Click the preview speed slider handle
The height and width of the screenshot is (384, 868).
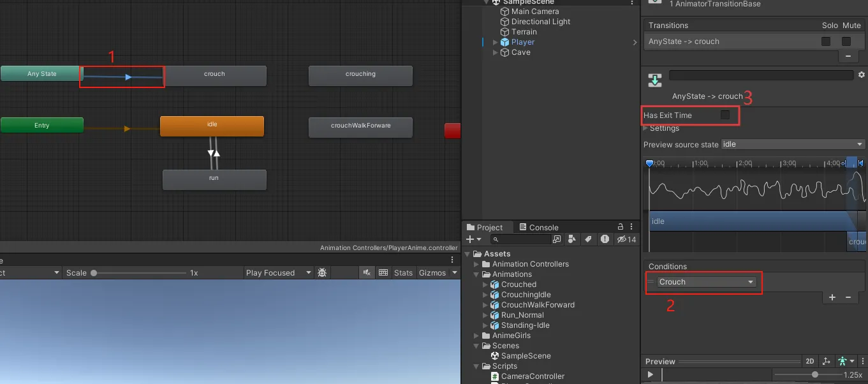coord(815,375)
